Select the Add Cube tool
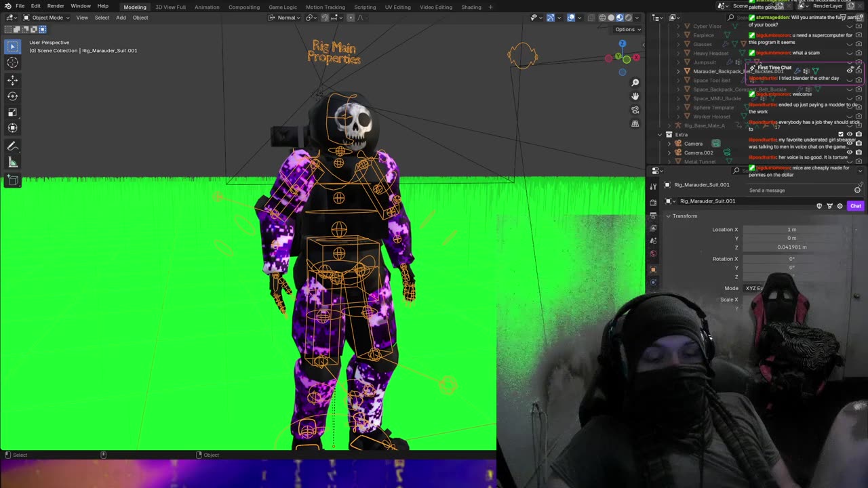Screen dimensions: 868x488 pyautogui.click(x=12, y=180)
